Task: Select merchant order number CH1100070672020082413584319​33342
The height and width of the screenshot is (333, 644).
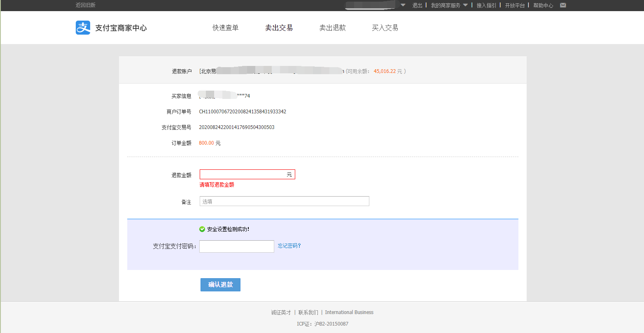Action: click(243, 112)
